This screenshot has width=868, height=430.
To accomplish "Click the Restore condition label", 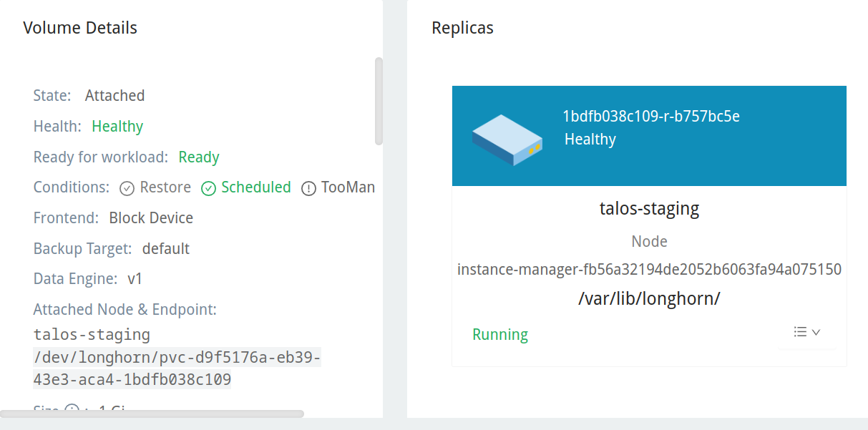I will pyautogui.click(x=165, y=187).
